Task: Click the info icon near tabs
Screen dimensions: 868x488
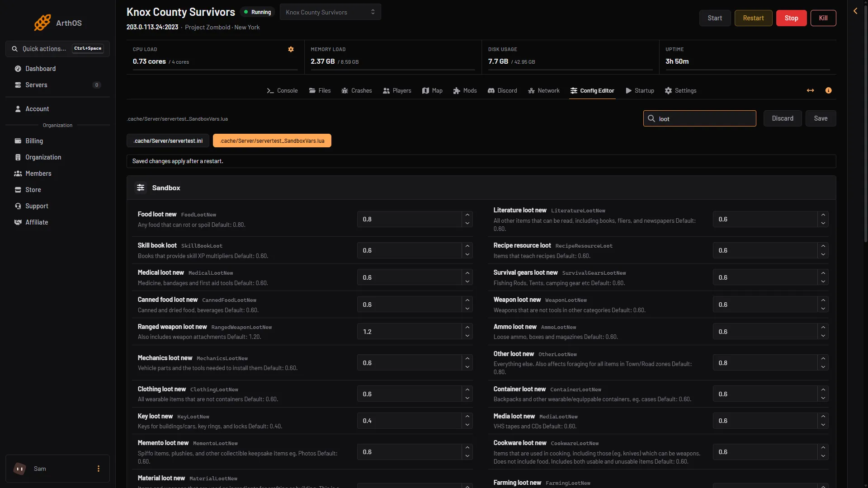Action: click(828, 90)
